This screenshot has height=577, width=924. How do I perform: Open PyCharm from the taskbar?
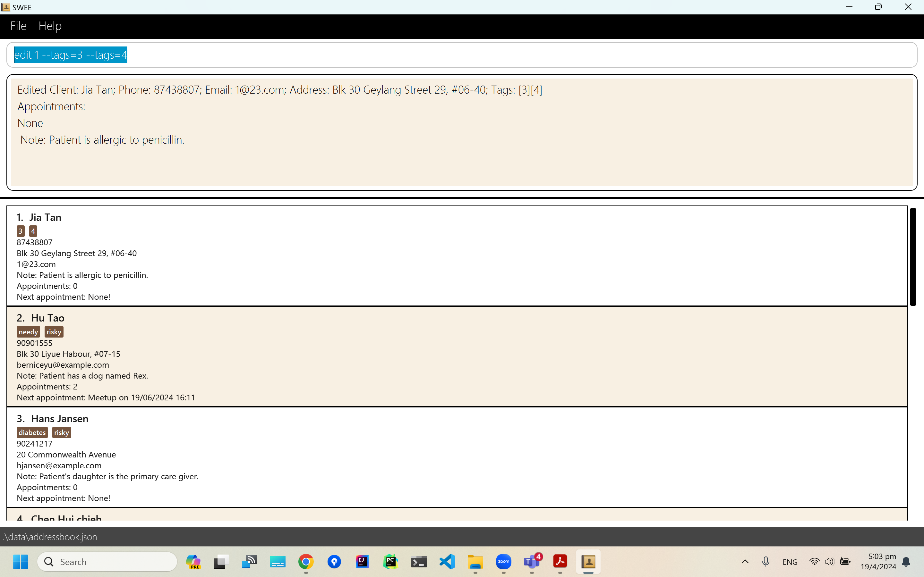(x=390, y=562)
